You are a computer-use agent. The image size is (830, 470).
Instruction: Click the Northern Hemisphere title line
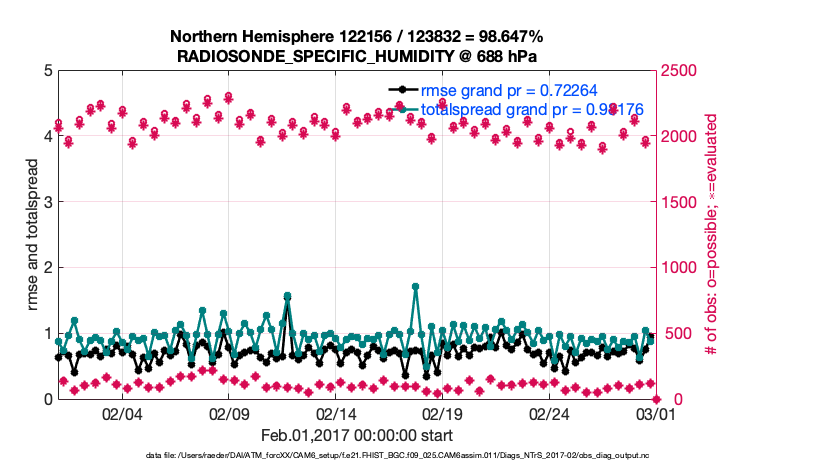click(x=356, y=36)
